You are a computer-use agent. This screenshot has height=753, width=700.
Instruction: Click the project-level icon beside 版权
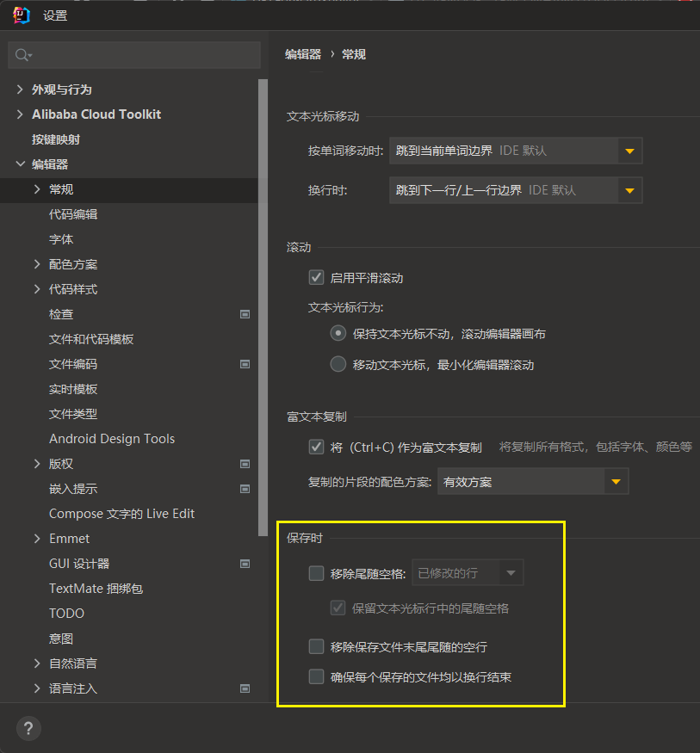tap(245, 464)
